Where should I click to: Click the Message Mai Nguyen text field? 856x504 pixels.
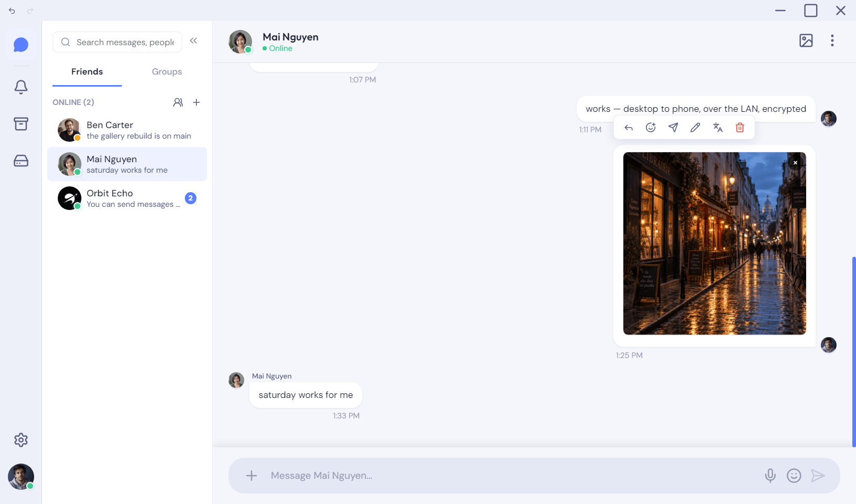pos(512,476)
